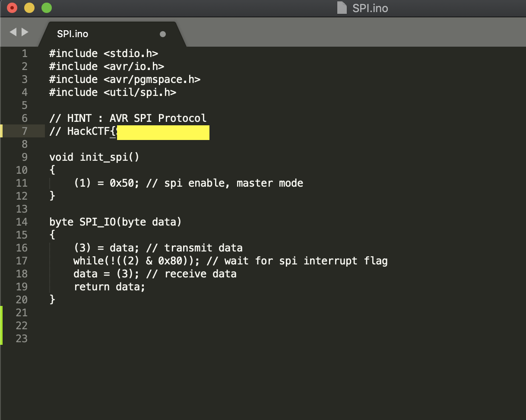526x420 pixels.
Task: Click the AVR SPI Protocol hint comment
Action: point(127,118)
